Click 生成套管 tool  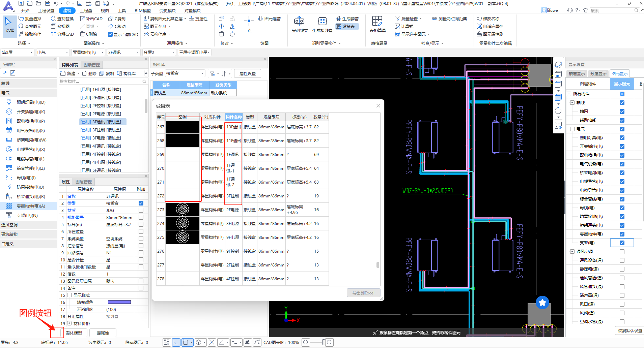pos(347,19)
